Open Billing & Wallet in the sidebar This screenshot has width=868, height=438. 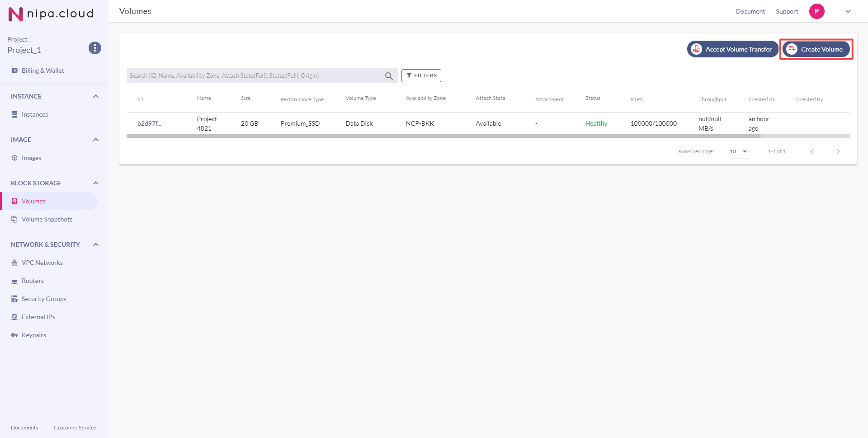42,71
